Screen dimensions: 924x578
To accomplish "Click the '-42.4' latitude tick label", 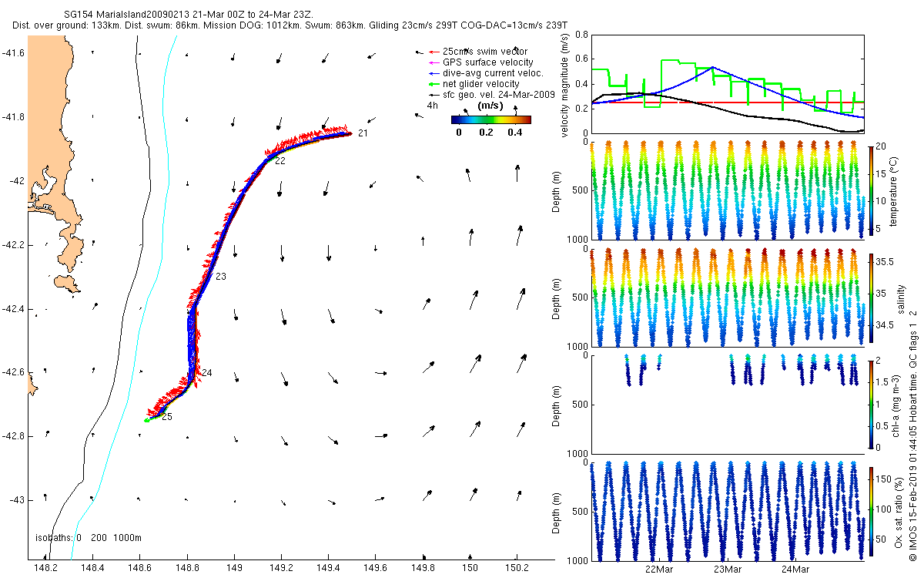I will [x=13, y=309].
